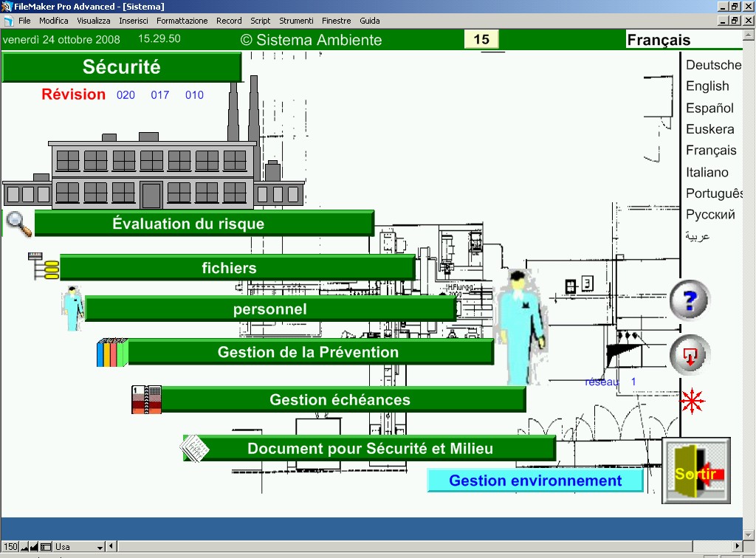This screenshot has height=558, width=756.
Task: Click the FileMaker document icon in menu bar
Action: 8,21
